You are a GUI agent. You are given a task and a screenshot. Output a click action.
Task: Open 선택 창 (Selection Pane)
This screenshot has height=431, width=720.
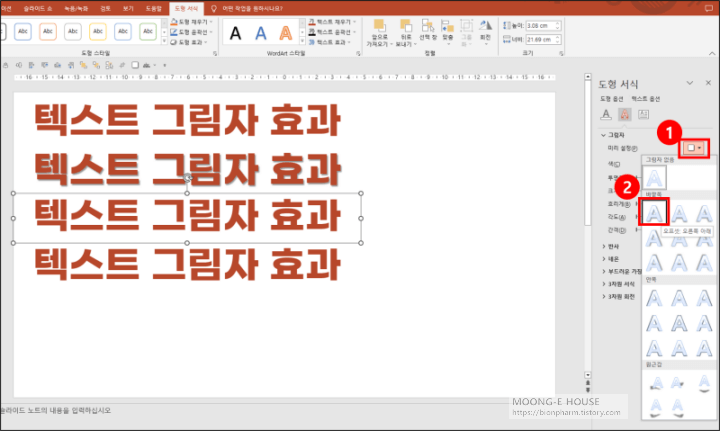pyautogui.click(x=428, y=30)
